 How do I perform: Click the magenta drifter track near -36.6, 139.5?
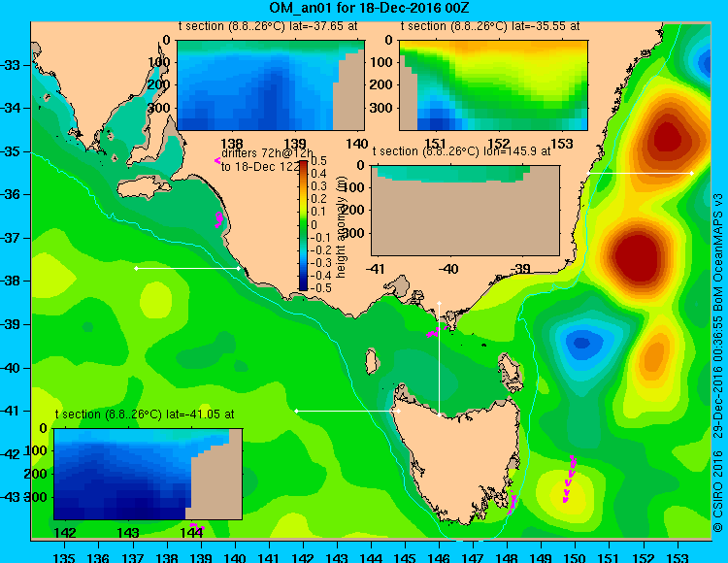tap(218, 219)
